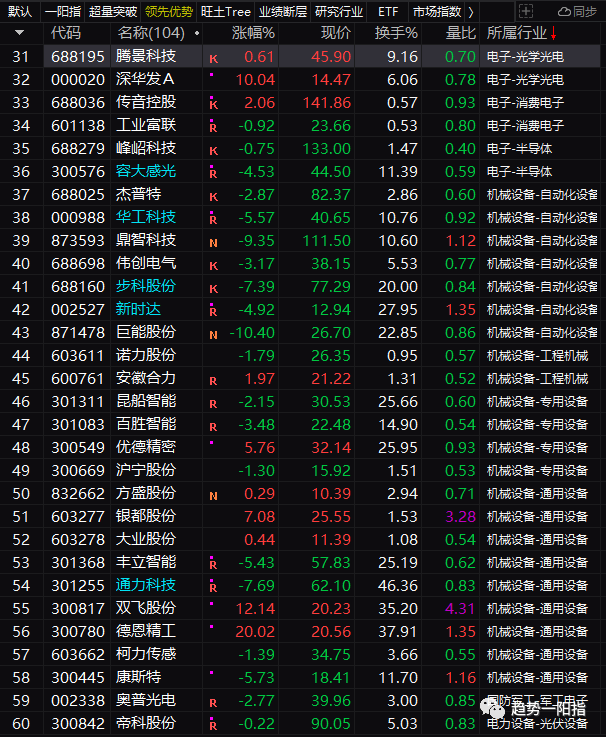606x737 pixels.
Task: Select row number 37 杰普特
Action: pyautogui.click(x=21, y=195)
